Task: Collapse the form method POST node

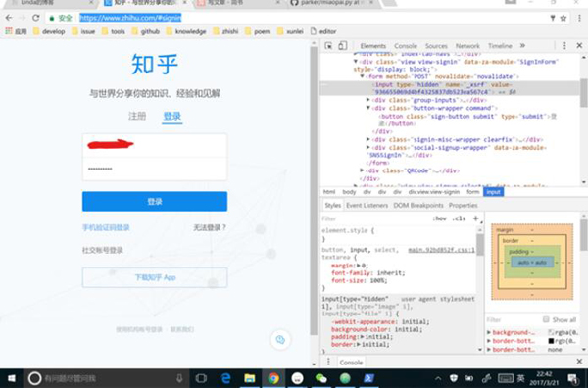Action: coord(363,76)
